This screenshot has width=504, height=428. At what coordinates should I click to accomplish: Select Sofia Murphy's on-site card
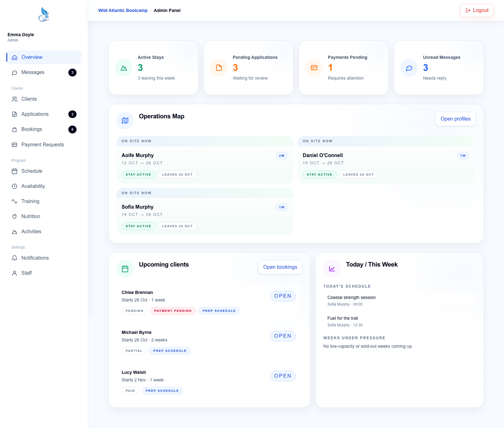point(205,211)
